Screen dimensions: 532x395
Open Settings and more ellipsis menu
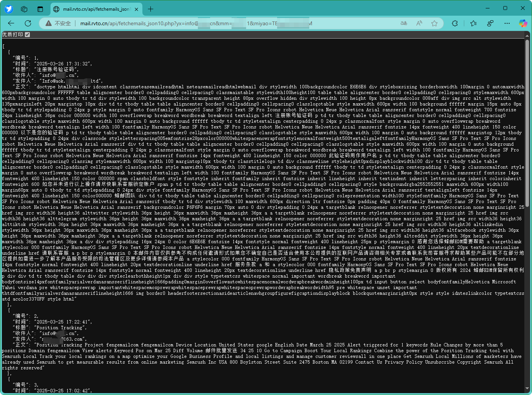[507, 23]
